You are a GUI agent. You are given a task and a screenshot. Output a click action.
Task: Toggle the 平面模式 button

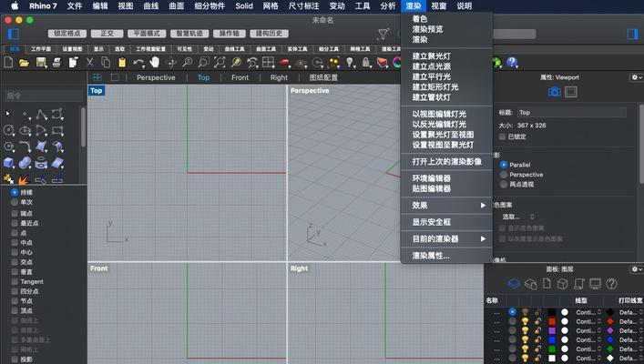(x=147, y=34)
